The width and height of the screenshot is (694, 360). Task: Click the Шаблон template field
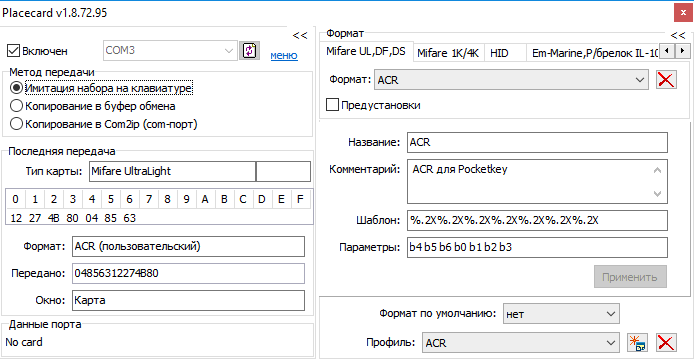point(537,220)
